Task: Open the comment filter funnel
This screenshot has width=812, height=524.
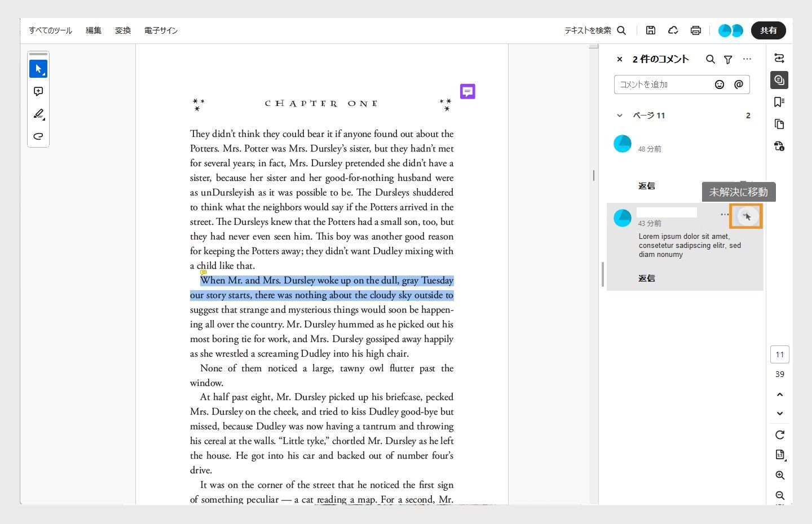Action: pos(728,59)
